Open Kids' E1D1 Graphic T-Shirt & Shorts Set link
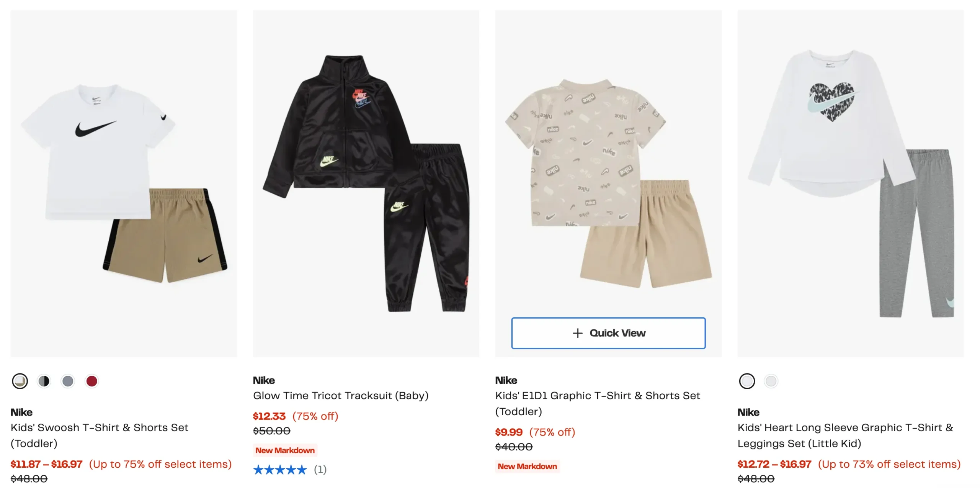Image resolution: width=980 pixels, height=488 pixels. point(598,403)
